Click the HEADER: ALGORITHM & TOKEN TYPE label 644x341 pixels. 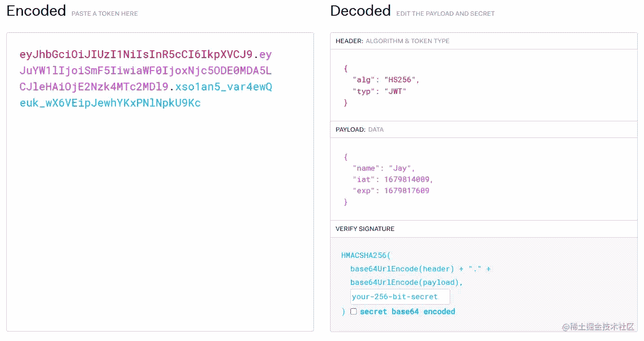[392, 41]
